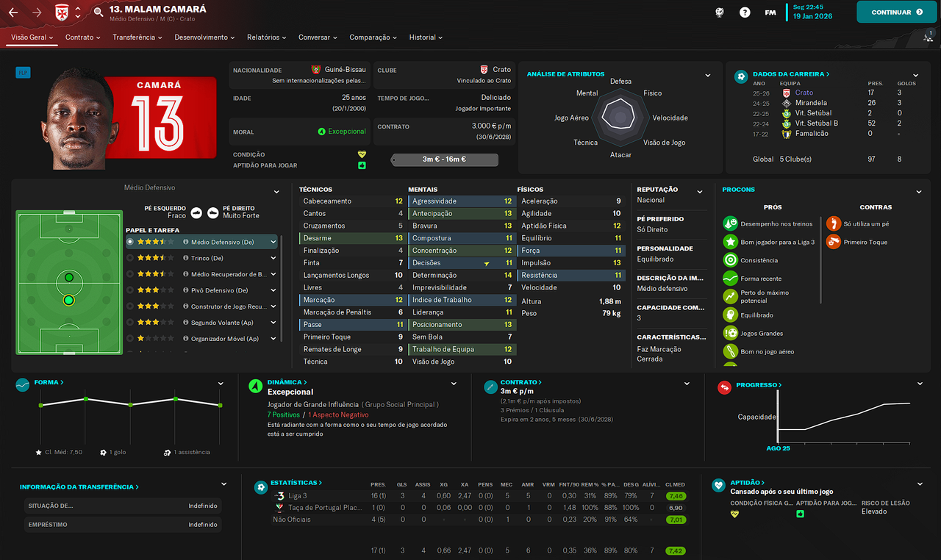Screen dimensions: 941x560
Task: Click the Dados da Carreira ball icon
Action: [741, 76]
